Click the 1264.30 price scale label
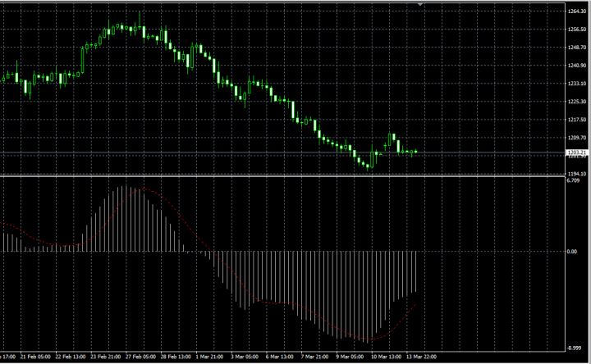 coord(575,11)
